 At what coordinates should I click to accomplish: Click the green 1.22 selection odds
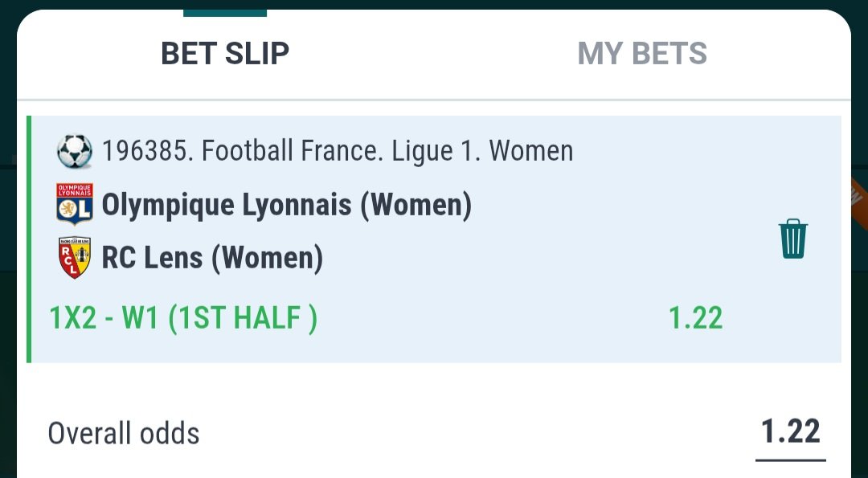[695, 319]
